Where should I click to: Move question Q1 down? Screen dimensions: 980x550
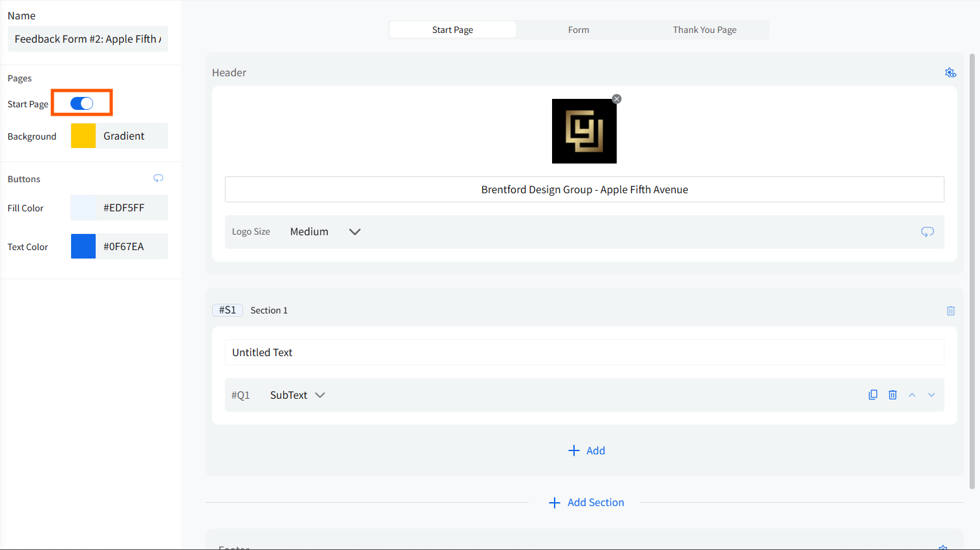[932, 395]
